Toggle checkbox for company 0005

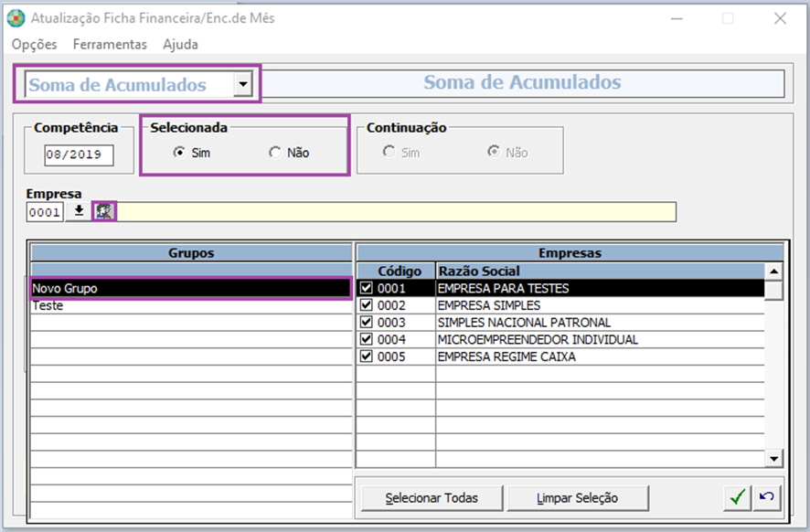[367, 356]
